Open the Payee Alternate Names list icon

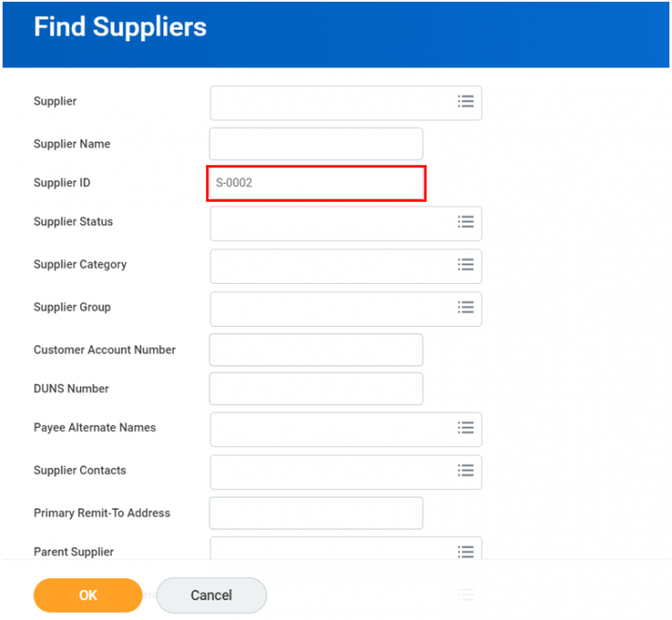(466, 428)
